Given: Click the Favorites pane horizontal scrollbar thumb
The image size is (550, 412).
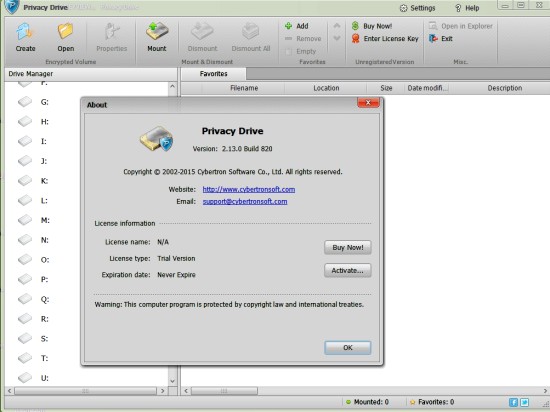Looking at the screenshot, I should 224,391.
